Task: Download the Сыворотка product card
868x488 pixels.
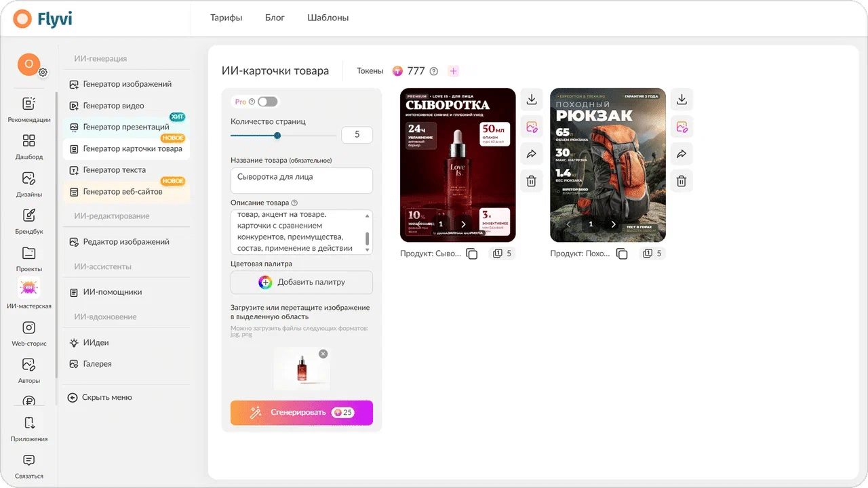Action: click(532, 100)
